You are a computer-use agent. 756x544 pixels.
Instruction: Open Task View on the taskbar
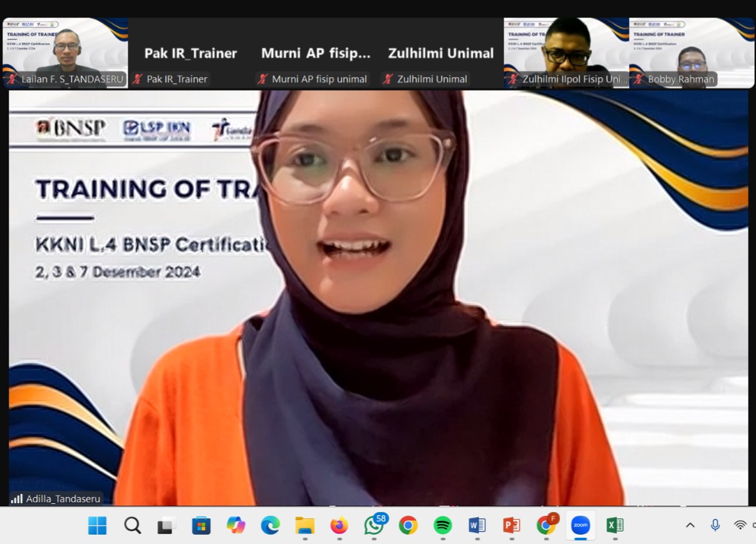point(166,525)
